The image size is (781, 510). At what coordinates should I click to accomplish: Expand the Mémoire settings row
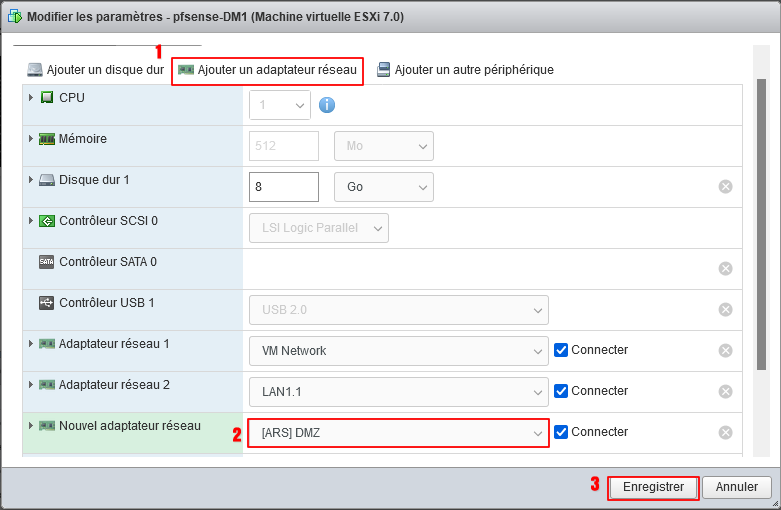31,139
